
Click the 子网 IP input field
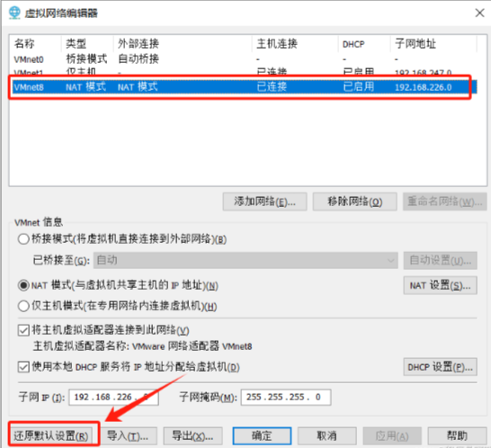pyautogui.click(x=113, y=398)
